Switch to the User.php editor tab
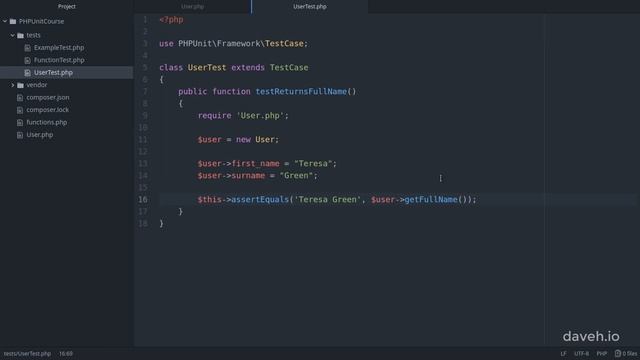The height and width of the screenshot is (360, 640). (x=193, y=7)
